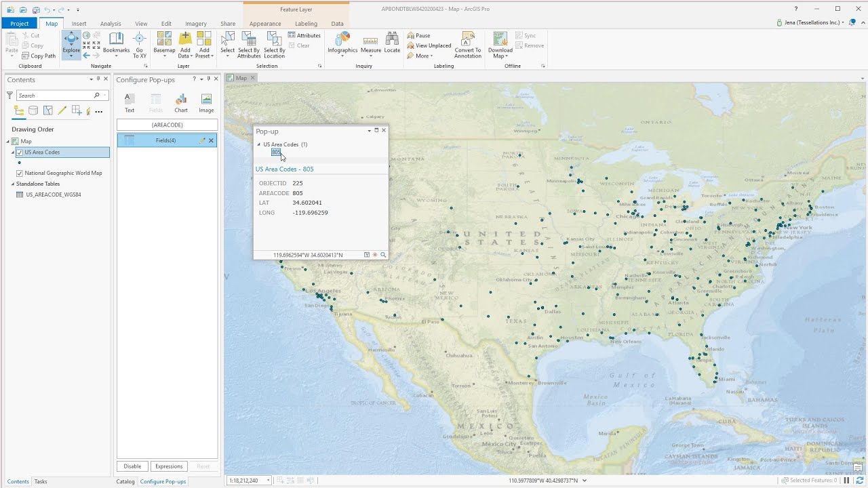Click the Disable pop-ups button
Screen dimensions: 868x488
(x=132, y=466)
